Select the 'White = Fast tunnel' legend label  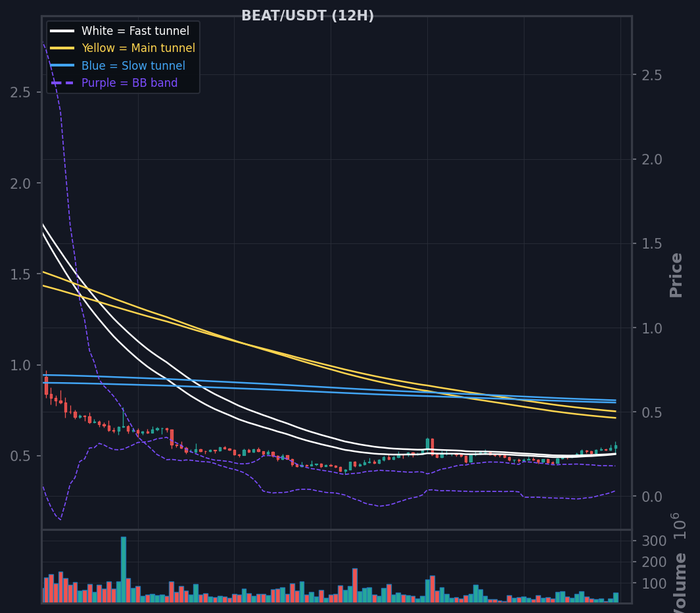(x=135, y=31)
